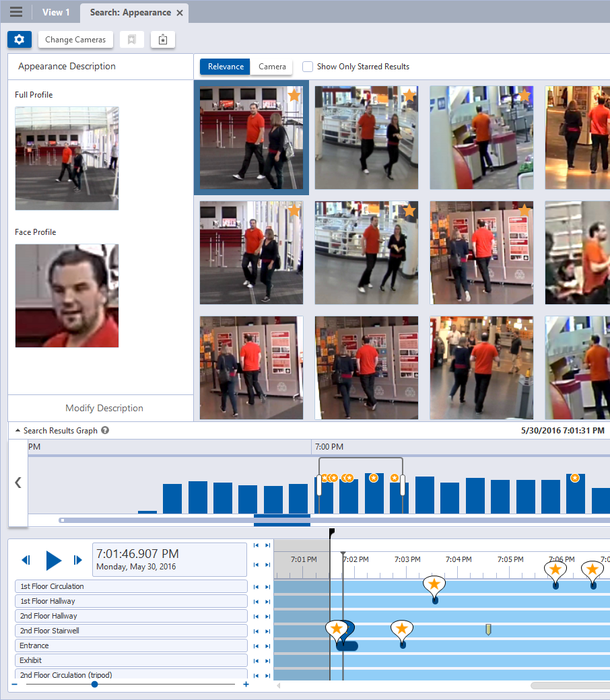Select the 1st Floor Hallway camera row

[131, 601]
